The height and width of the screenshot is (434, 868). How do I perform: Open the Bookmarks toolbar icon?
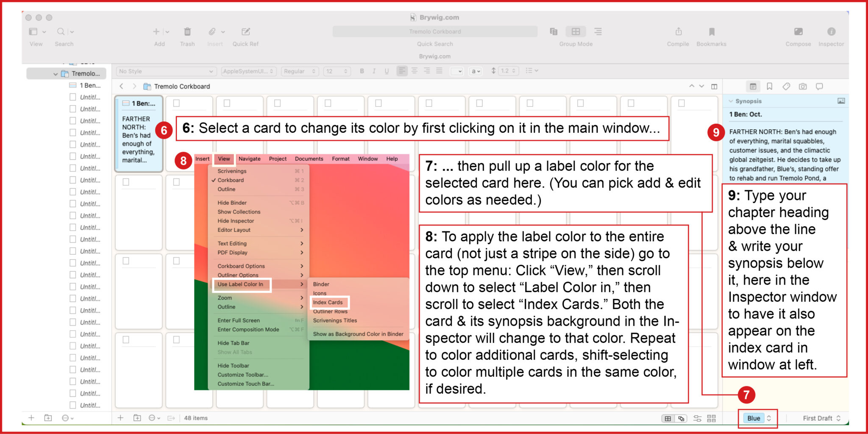click(x=712, y=32)
